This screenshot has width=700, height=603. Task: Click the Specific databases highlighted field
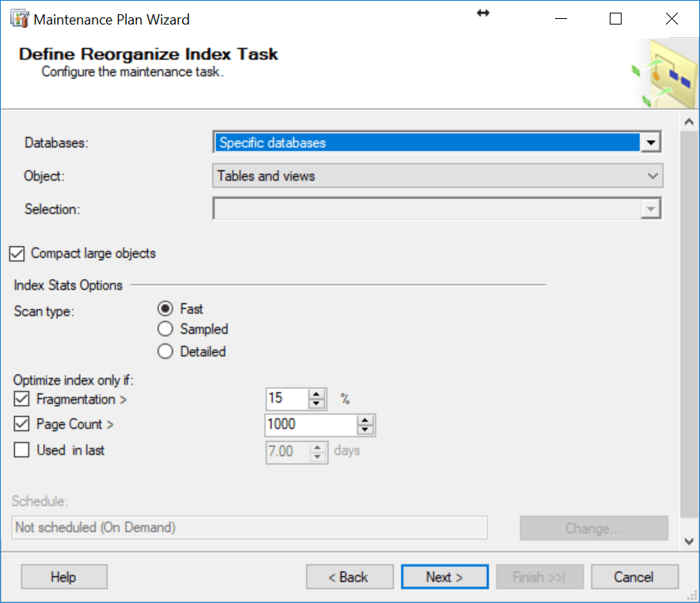tap(428, 142)
